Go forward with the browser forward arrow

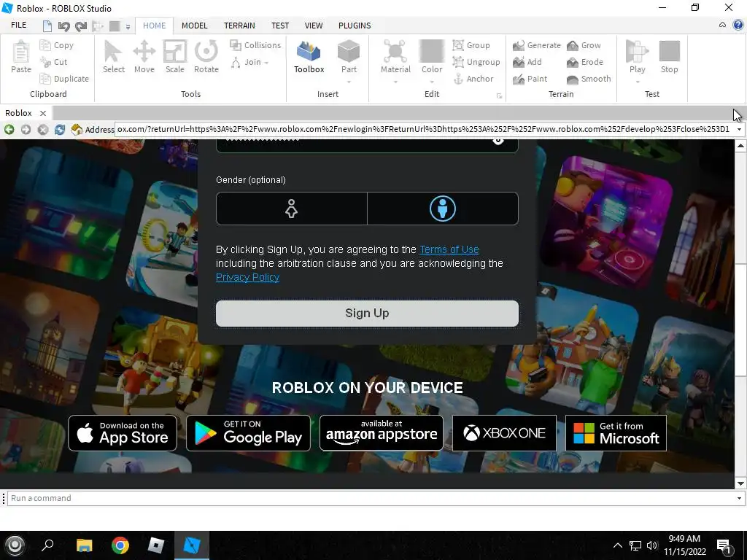tap(26, 130)
